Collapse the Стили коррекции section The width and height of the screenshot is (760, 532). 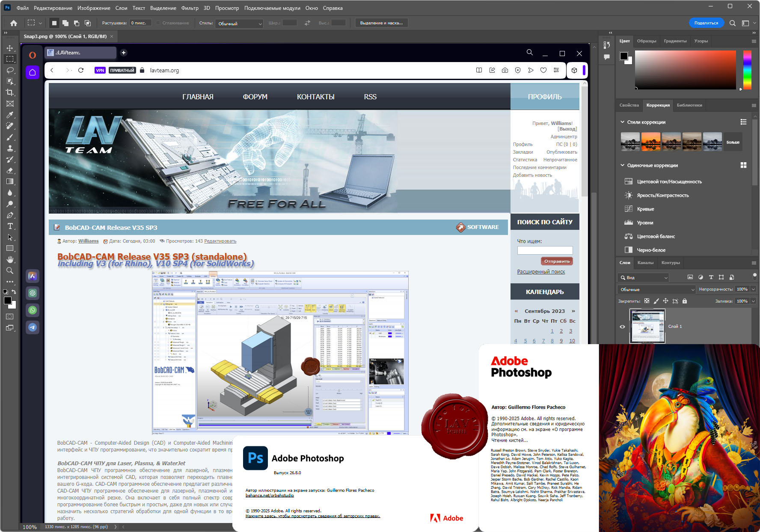click(622, 122)
